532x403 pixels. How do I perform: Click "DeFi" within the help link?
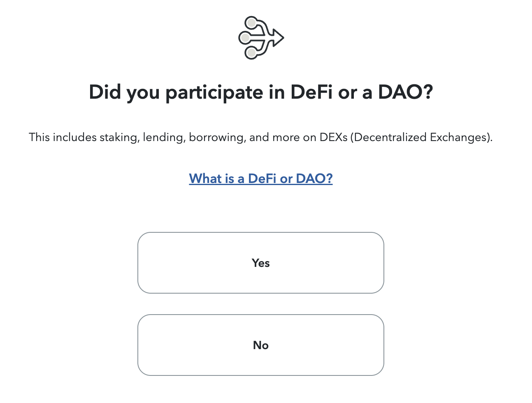point(263,178)
